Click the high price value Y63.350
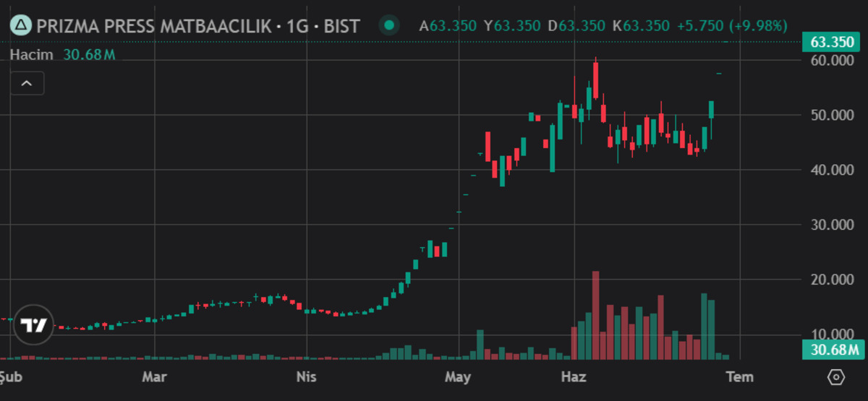Viewport: 868px width, 401px height. 512,27
